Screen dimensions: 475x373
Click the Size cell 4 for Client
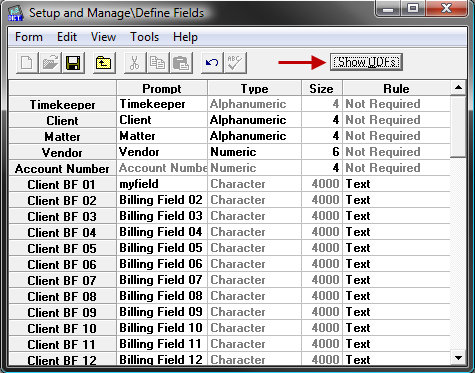point(322,120)
